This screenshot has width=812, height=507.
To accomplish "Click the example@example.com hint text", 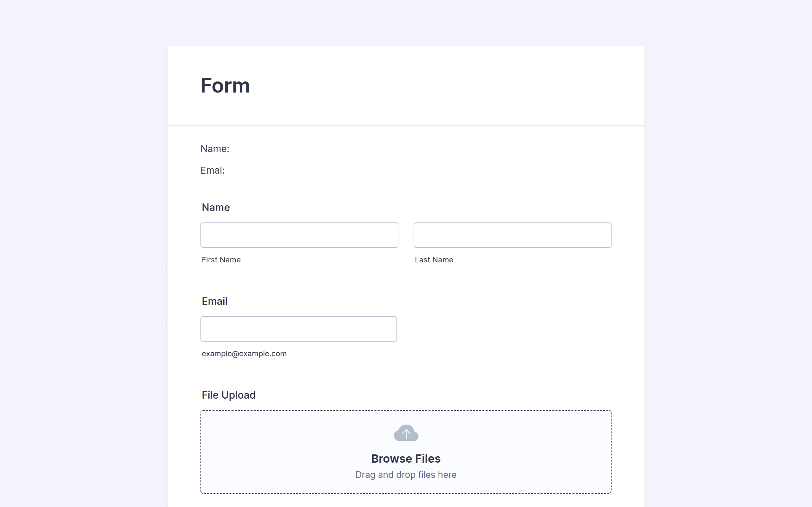I will tap(244, 354).
